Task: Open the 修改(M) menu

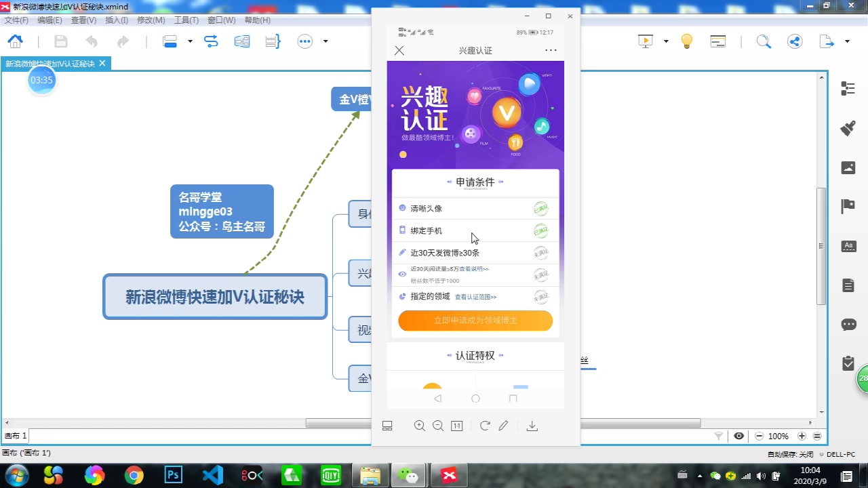Action: tap(151, 20)
